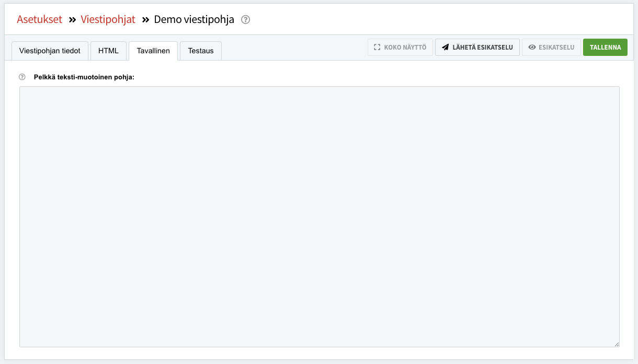
Task: Click the Pelkkä teksti-muotoinen pohja label
Action: [84, 77]
